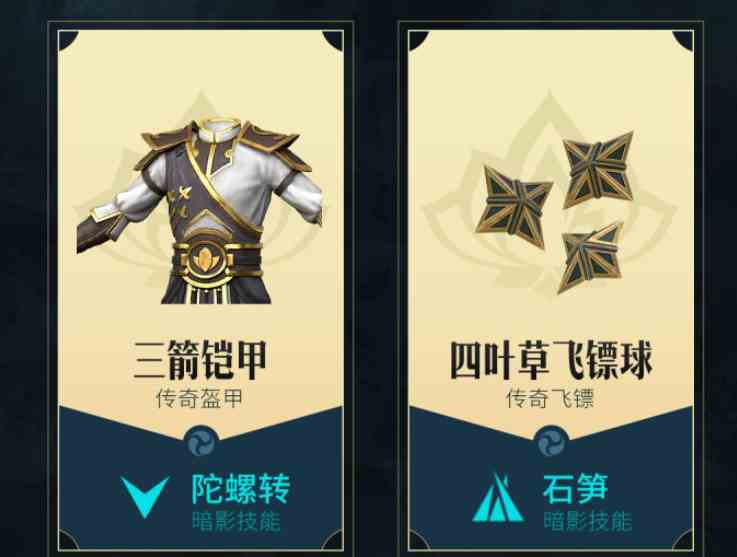Image resolution: width=737 pixels, height=557 pixels.
Task: Click the top-right shuriken in the group
Action: 598,169
